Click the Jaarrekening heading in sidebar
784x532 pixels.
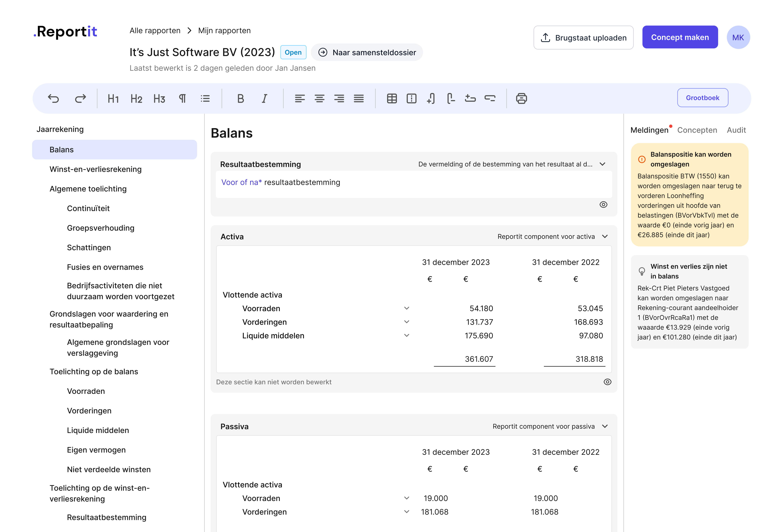tap(60, 130)
